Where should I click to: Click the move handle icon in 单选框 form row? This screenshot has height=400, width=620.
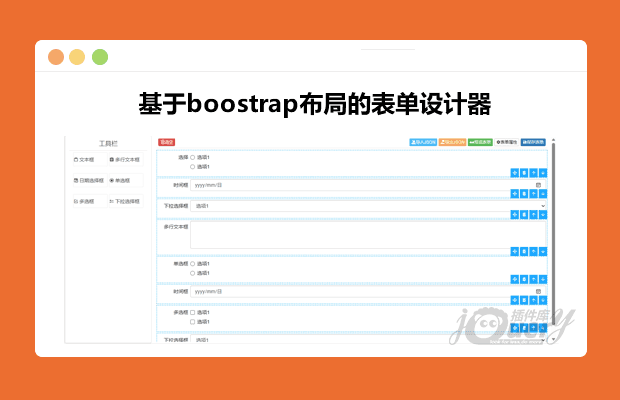[x=514, y=279]
